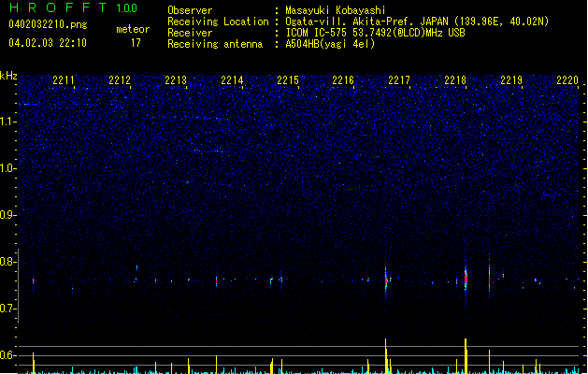Click the 1.1 frequency axis label
Screen dimensions: 588x374
click(8, 122)
